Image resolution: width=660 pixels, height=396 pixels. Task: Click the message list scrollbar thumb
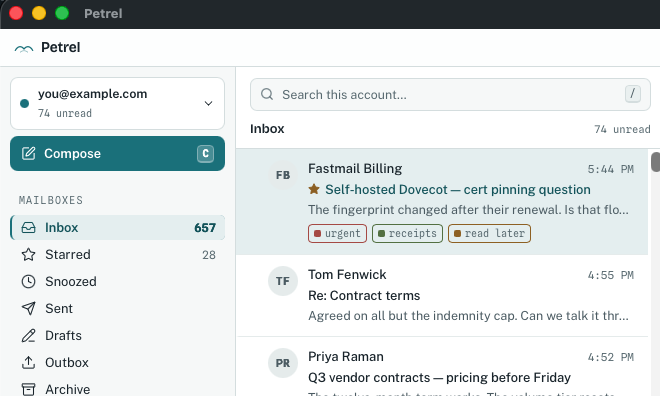[x=655, y=162]
